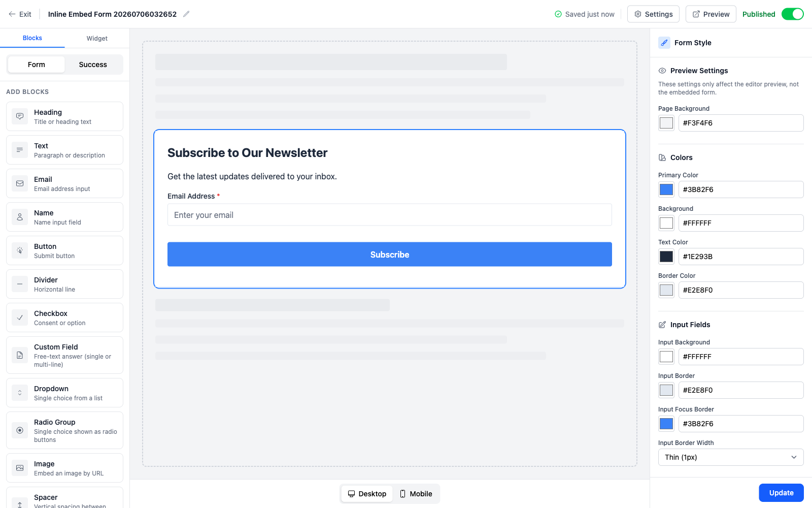Click the Input Focus Border swatch
812x508 pixels.
click(x=666, y=424)
